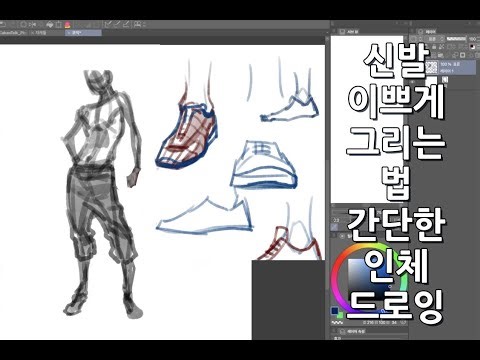This screenshot has width=480, height=360.
Task: Select the green sub color swatch
Action: point(341,315)
